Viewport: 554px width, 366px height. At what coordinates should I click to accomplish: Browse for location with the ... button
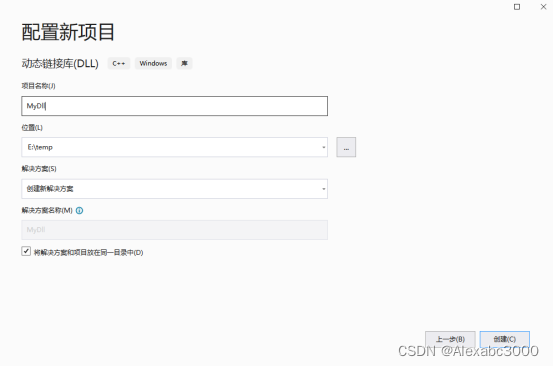click(x=346, y=147)
